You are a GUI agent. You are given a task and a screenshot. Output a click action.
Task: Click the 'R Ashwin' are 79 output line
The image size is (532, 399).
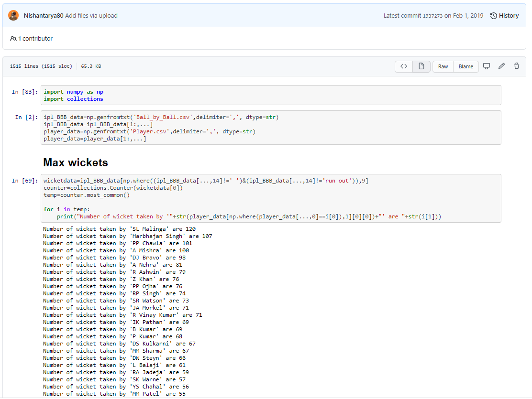[x=114, y=272]
